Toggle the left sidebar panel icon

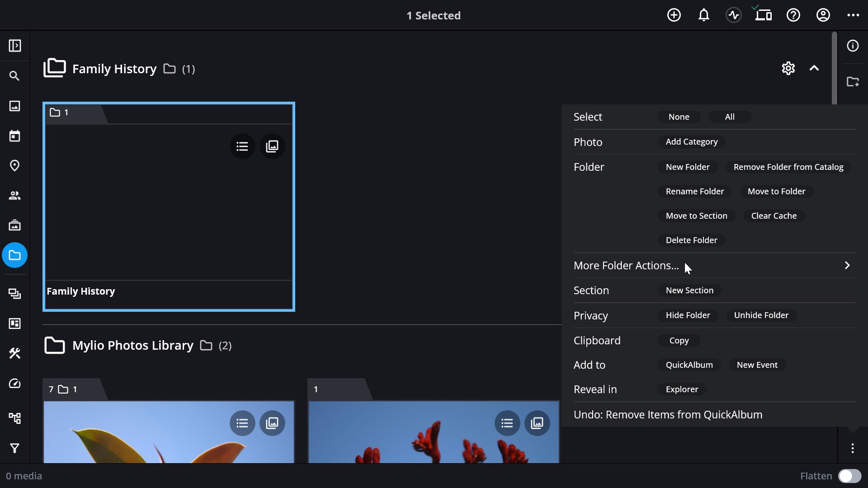(15, 46)
